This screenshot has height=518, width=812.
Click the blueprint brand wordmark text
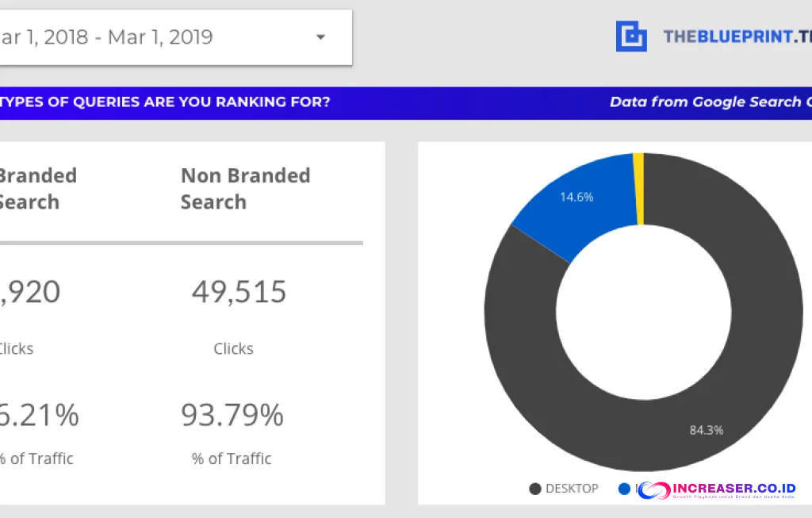pyautogui.click(x=737, y=36)
